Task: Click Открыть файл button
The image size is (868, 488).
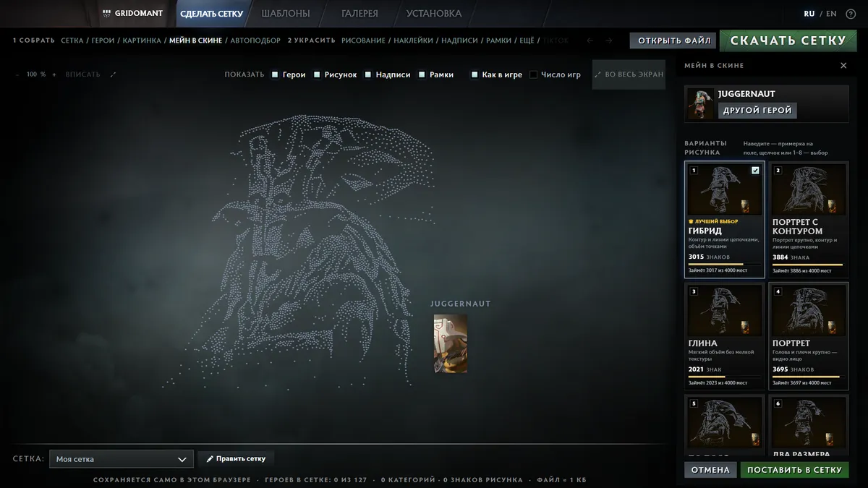Action: coord(673,40)
